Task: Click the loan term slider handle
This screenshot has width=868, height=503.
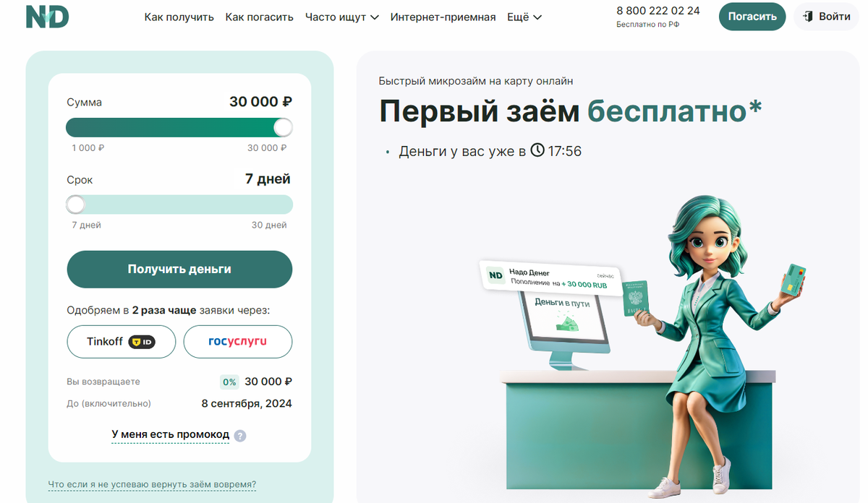Action: click(x=75, y=205)
